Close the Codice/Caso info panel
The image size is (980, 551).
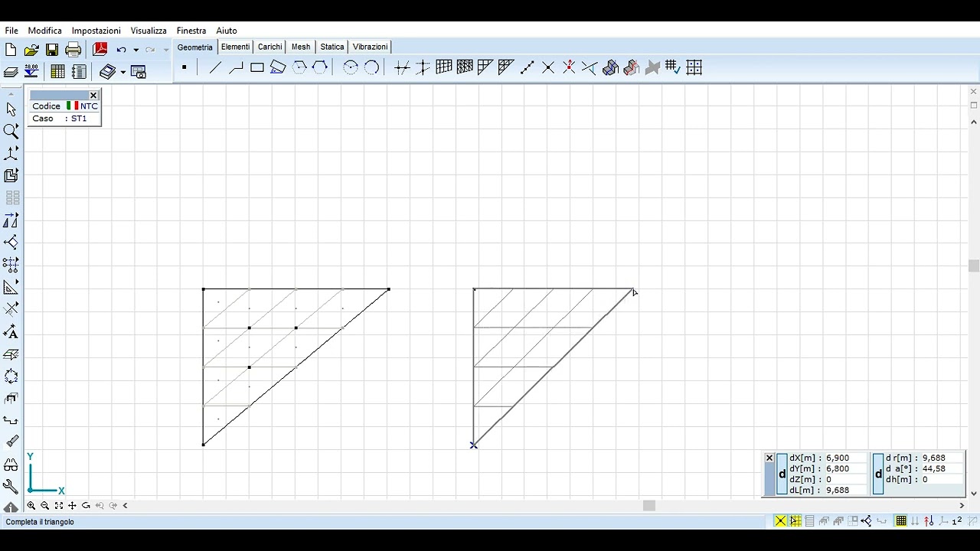[93, 96]
